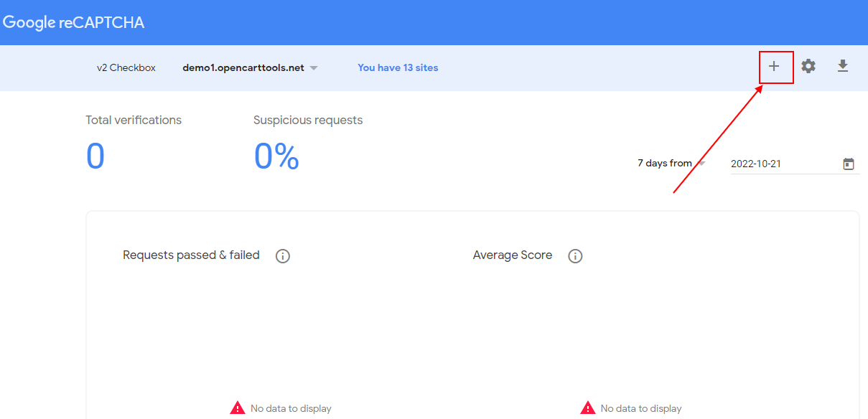Click warning icon under Requests passed & failed
Screen dimensions: 868x419
[238, 408]
